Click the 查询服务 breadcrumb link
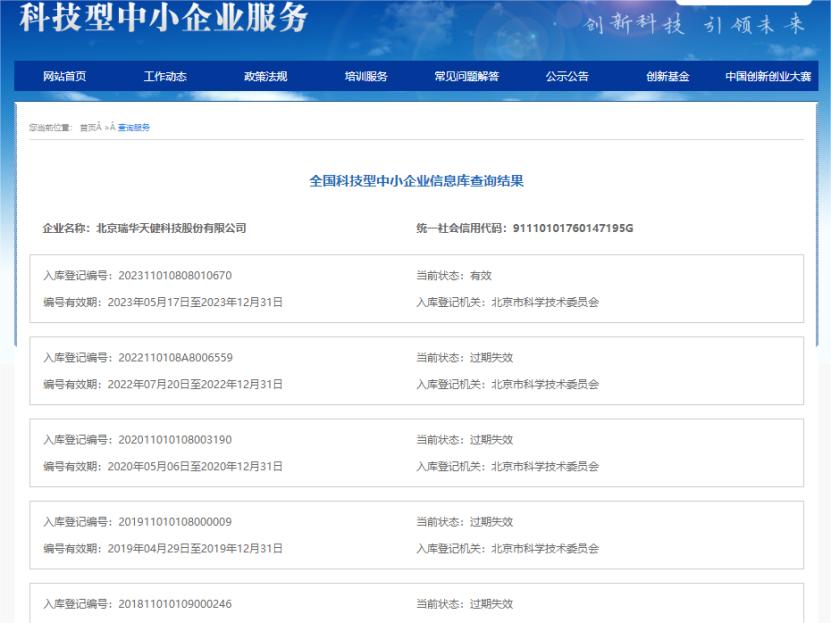This screenshot has width=831, height=623. [x=134, y=128]
